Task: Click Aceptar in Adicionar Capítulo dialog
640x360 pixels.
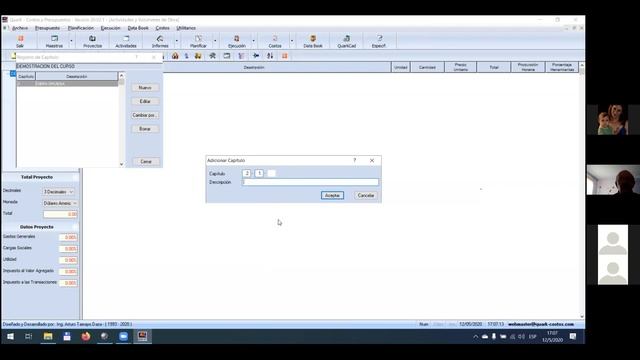Action: point(332,196)
